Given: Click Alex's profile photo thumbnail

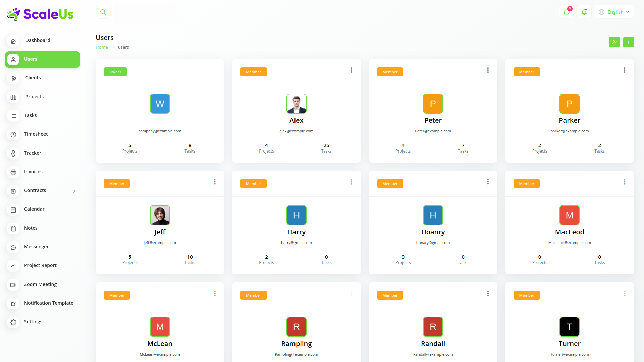Looking at the screenshot, I should [x=296, y=104].
